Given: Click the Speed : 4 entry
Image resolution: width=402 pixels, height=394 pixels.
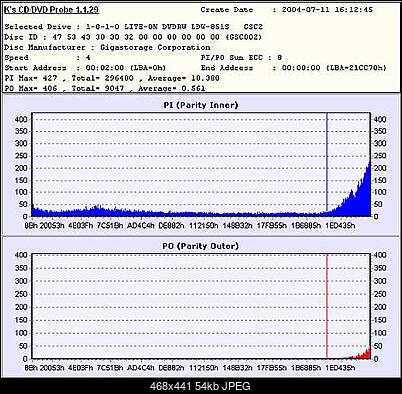Looking at the screenshot, I should (47, 58).
